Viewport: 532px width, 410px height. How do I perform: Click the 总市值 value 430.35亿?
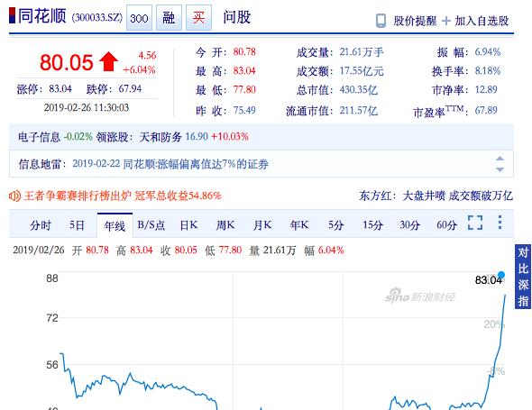click(359, 90)
